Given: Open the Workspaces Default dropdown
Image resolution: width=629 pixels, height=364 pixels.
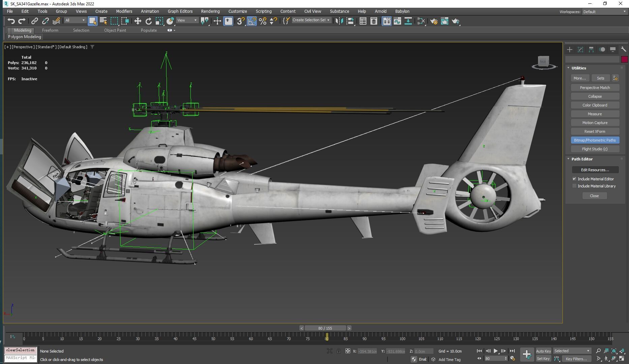Looking at the screenshot, I should [604, 12].
